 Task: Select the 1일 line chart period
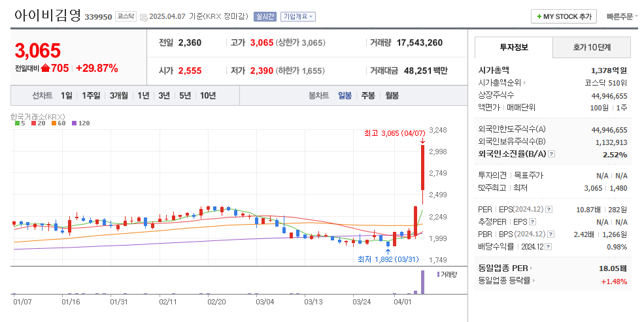(67, 95)
